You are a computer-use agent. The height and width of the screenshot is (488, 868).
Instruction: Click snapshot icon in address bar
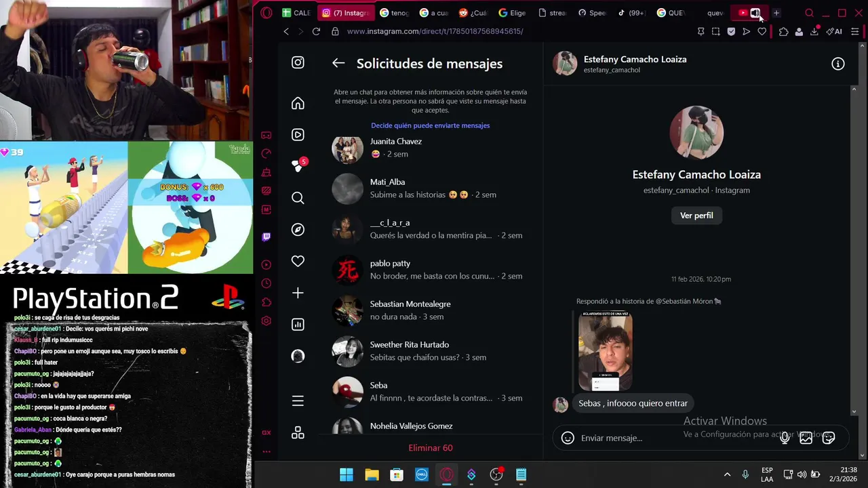click(x=716, y=31)
